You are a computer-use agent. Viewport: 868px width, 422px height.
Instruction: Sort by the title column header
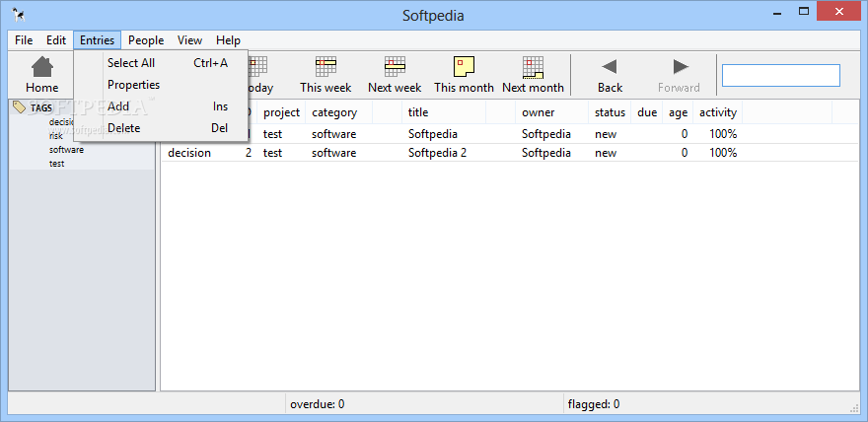coord(445,112)
